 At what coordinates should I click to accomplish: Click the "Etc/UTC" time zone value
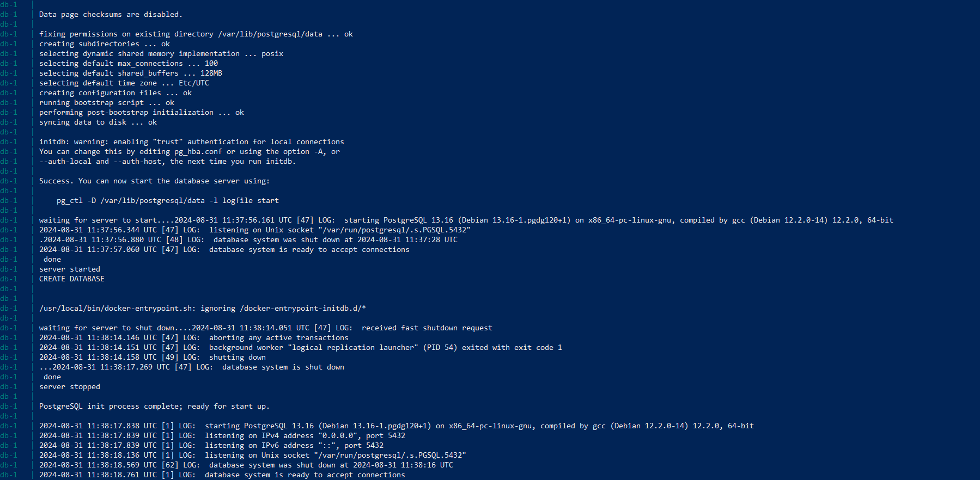pyautogui.click(x=193, y=83)
